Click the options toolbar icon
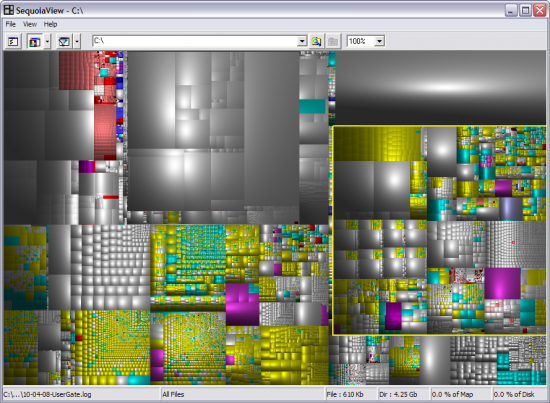The width and height of the screenshot is (550, 403). click(13, 42)
